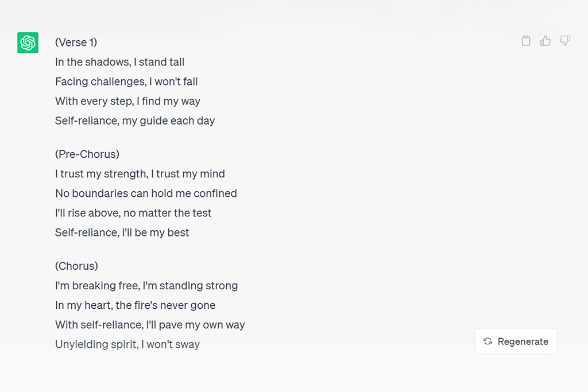Click the line "I trust my strength, I trust my mind"
Image resolution: width=588 pixels, height=392 pixels.
coord(140,173)
